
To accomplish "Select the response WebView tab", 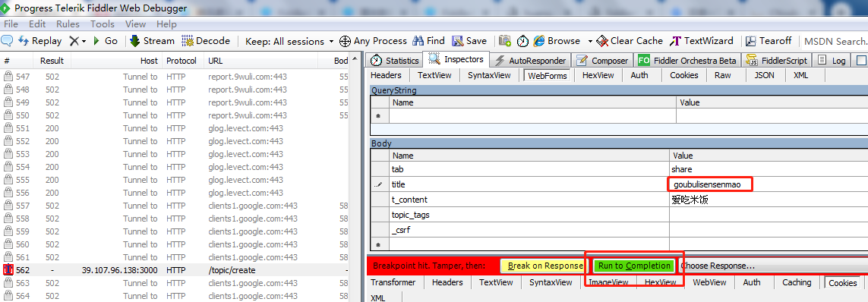I will coord(709,282).
